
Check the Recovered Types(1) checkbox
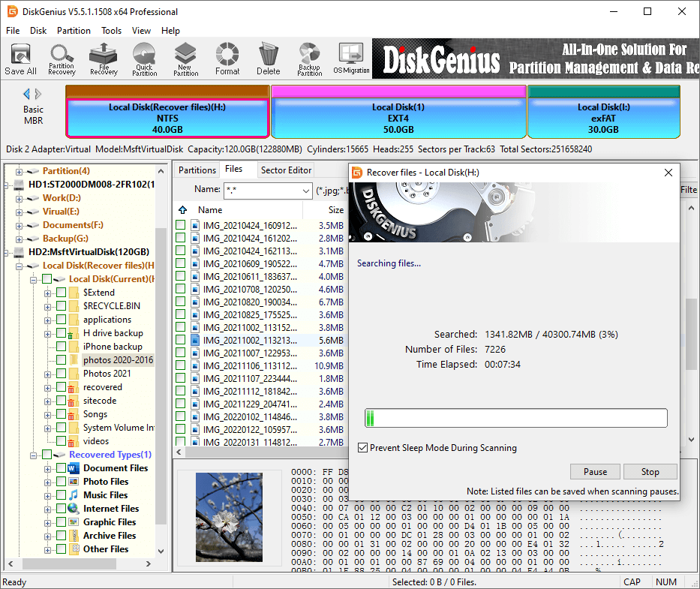coord(47,455)
